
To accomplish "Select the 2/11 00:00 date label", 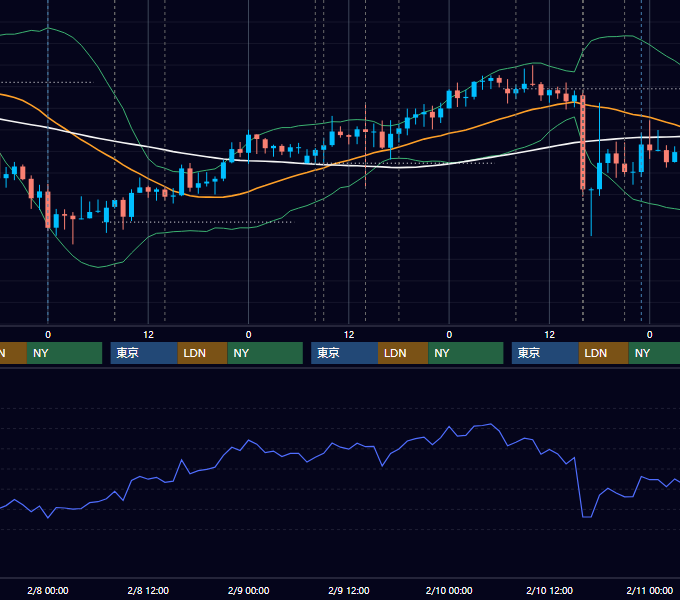I will (650, 590).
